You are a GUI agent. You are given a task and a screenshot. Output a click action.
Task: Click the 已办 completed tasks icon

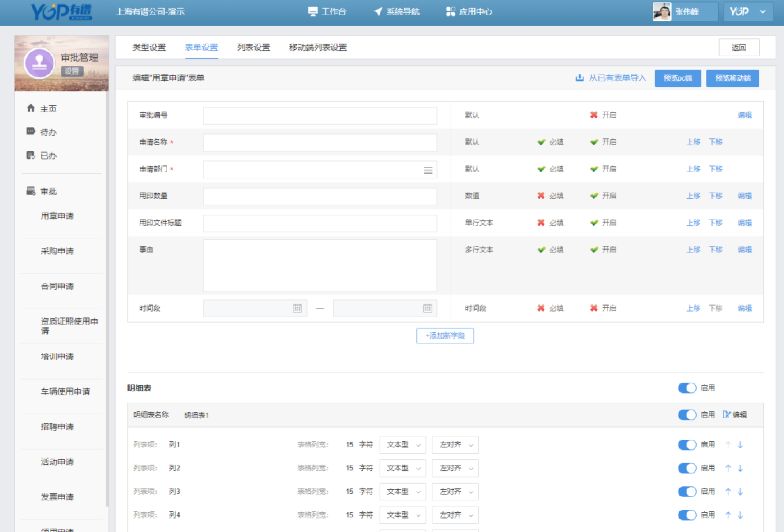(x=31, y=155)
